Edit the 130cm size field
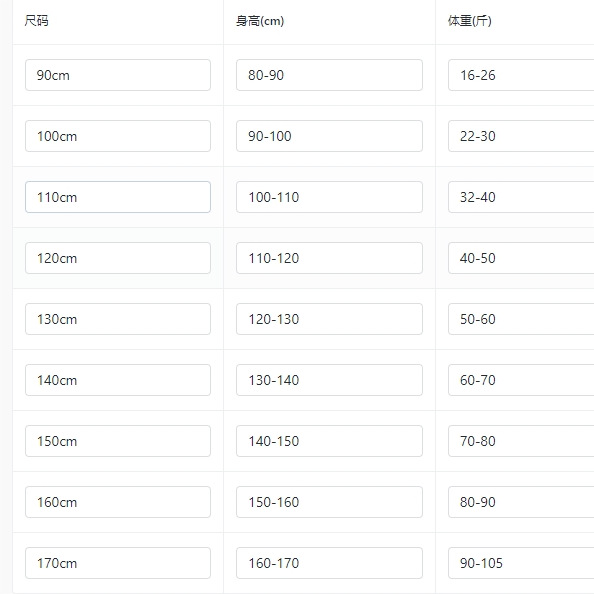 click(x=118, y=319)
